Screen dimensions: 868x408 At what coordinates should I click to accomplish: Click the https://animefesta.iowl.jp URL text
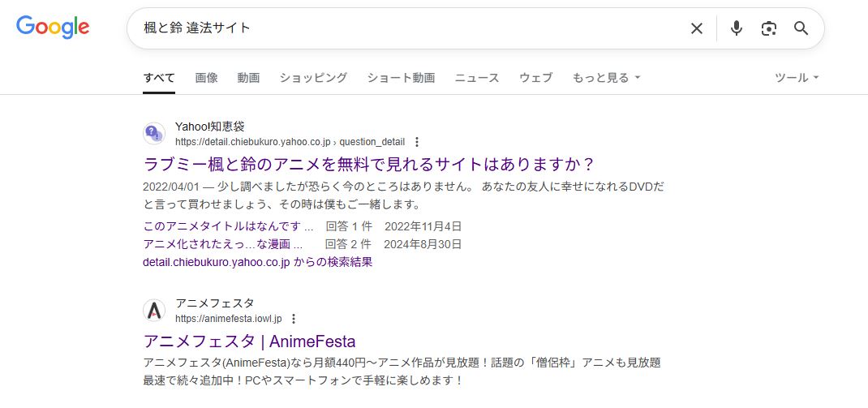pyautogui.click(x=228, y=318)
